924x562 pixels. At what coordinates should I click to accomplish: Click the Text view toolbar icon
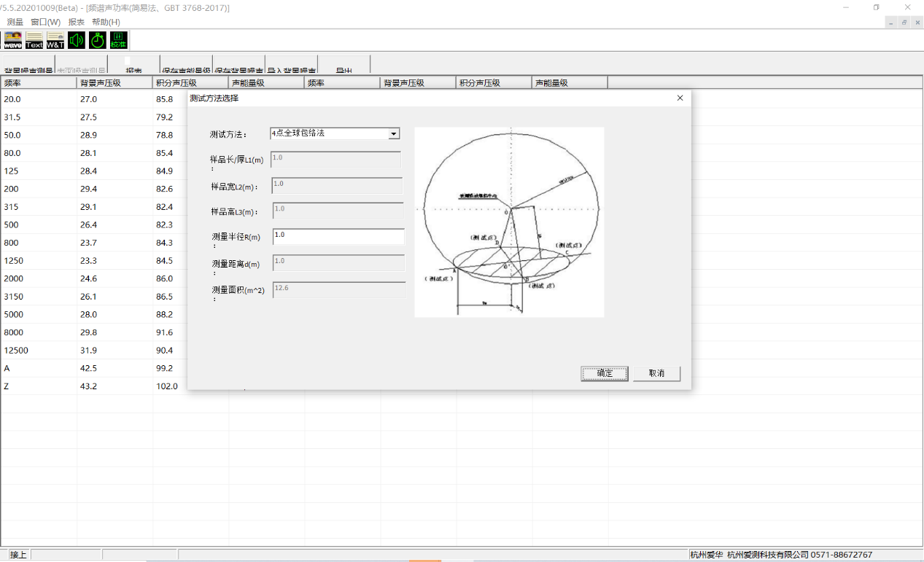pos(34,40)
